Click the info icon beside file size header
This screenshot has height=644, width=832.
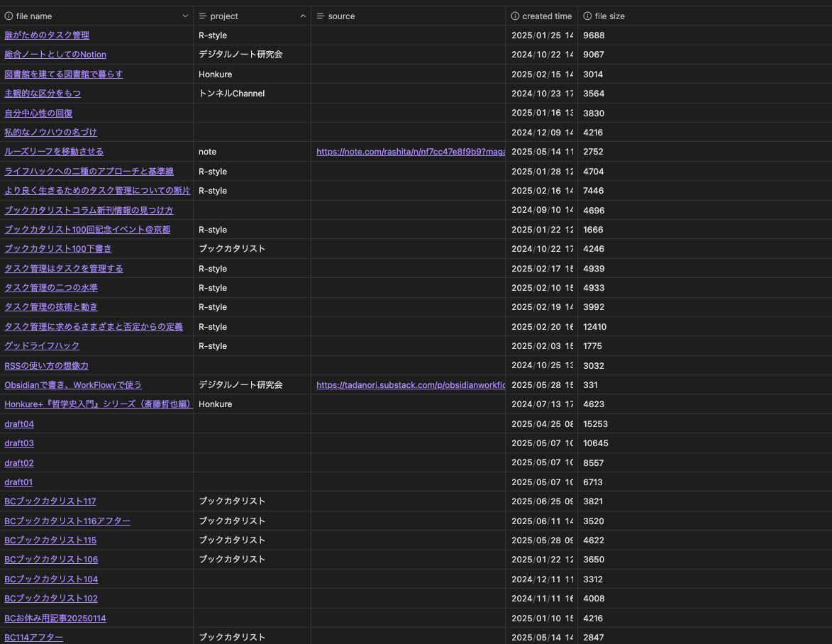click(587, 16)
